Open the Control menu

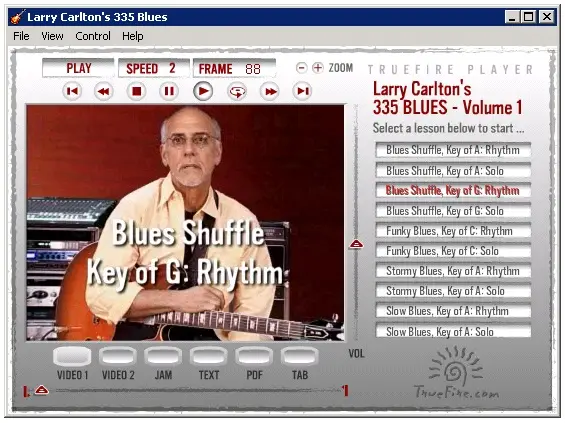pos(93,36)
